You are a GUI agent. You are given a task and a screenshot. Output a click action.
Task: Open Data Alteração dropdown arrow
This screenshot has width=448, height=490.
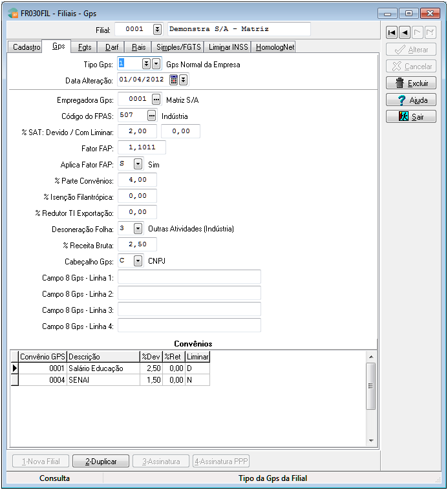point(184,80)
